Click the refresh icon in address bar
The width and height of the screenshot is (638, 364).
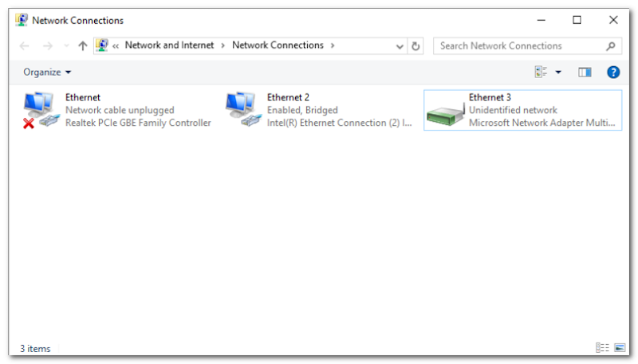[415, 46]
